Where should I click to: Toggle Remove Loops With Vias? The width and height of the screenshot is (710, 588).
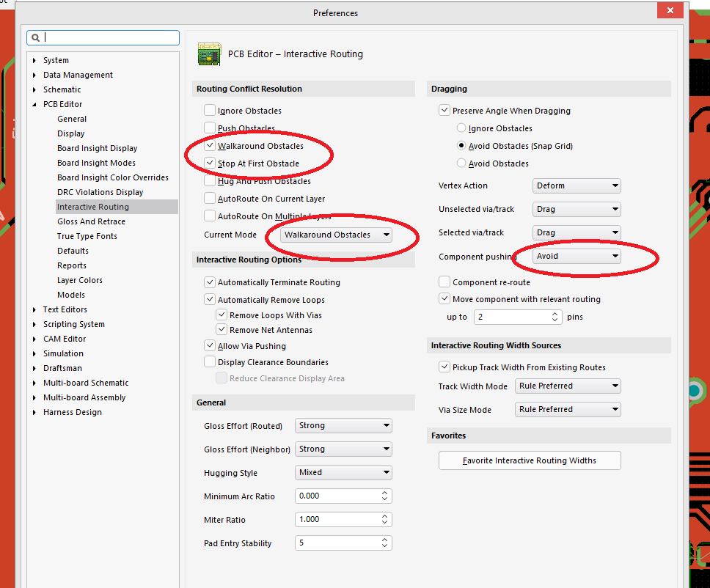point(222,315)
